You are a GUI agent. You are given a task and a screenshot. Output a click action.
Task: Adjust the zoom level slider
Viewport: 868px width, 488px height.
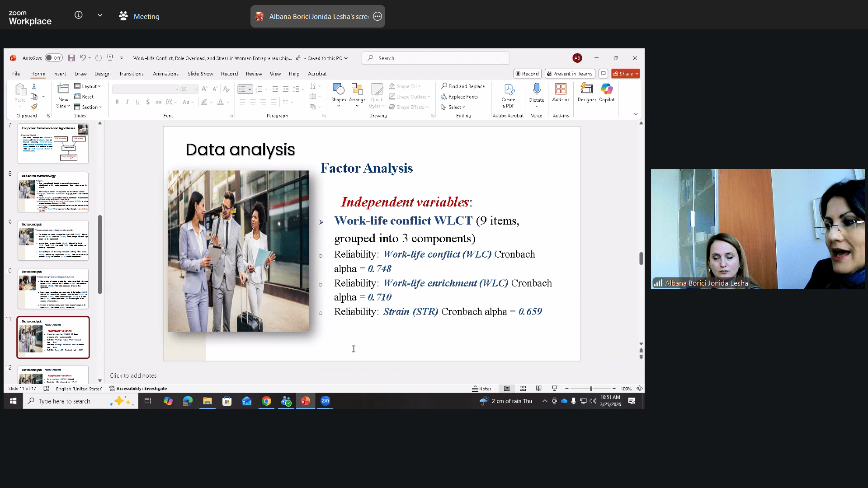click(590, 389)
